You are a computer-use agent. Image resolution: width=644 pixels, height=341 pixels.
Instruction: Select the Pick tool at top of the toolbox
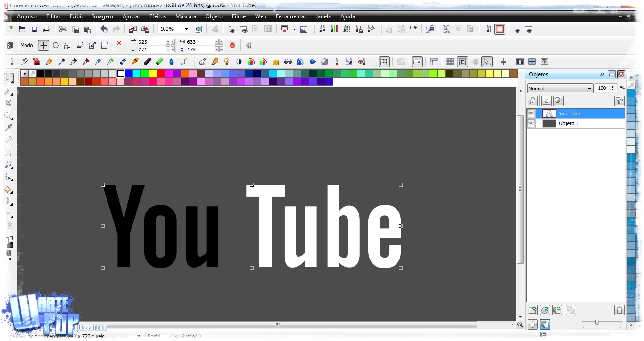pyautogui.click(x=8, y=79)
